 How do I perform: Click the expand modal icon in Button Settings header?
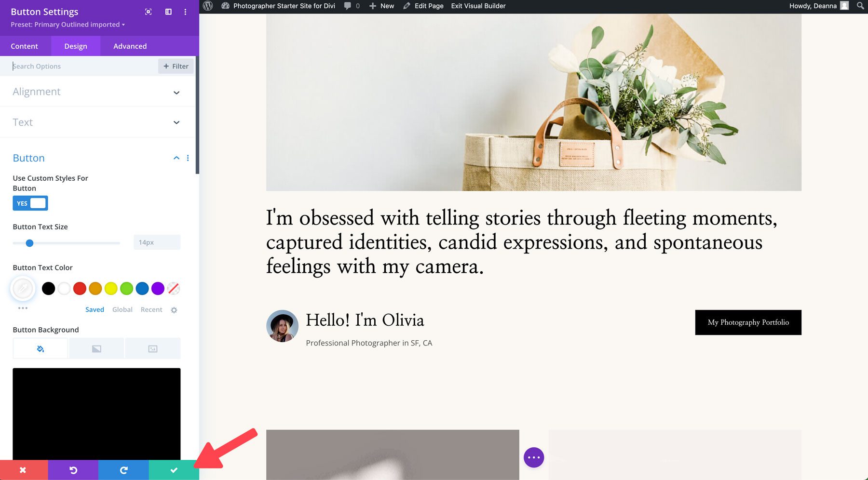click(148, 12)
